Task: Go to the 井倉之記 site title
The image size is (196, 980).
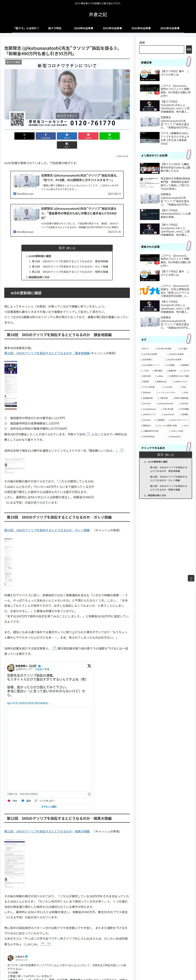Action: click(x=98, y=15)
